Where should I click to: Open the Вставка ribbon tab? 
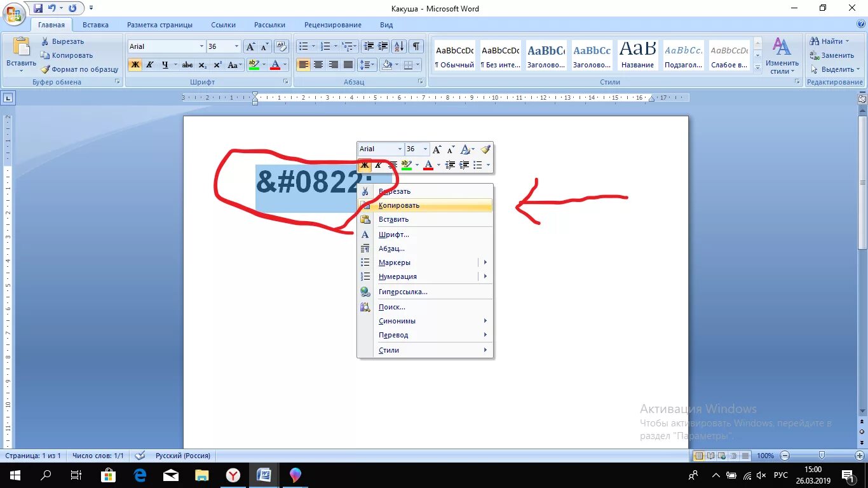point(95,25)
